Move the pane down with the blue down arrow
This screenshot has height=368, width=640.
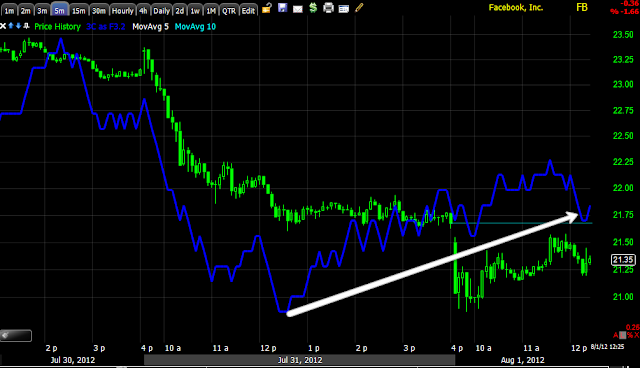(x=18, y=26)
